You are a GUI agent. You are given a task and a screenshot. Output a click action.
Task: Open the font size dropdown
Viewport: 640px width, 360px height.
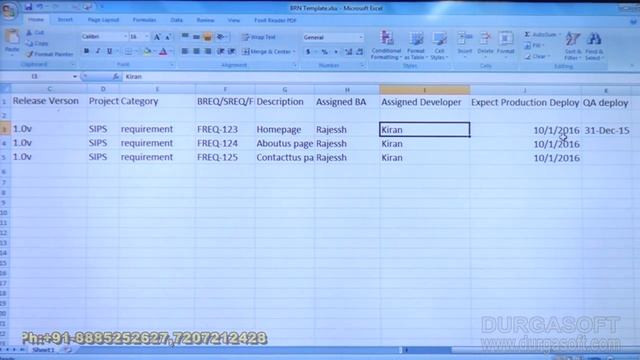[x=147, y=37]
